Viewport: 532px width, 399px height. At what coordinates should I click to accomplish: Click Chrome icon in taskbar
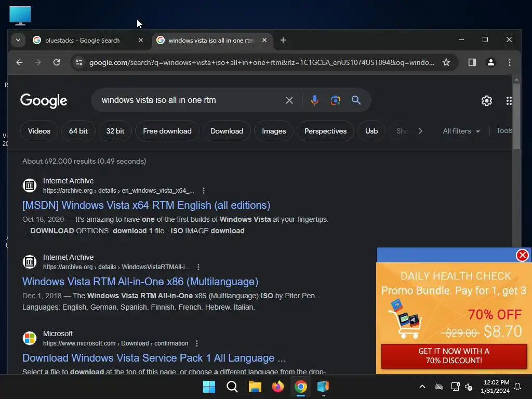click(301, 387)
